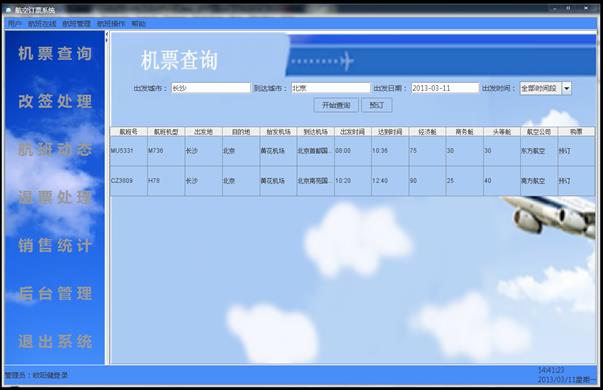Click the 出发城市 input field
Viewport: 603px width, 390px height.
210,88
